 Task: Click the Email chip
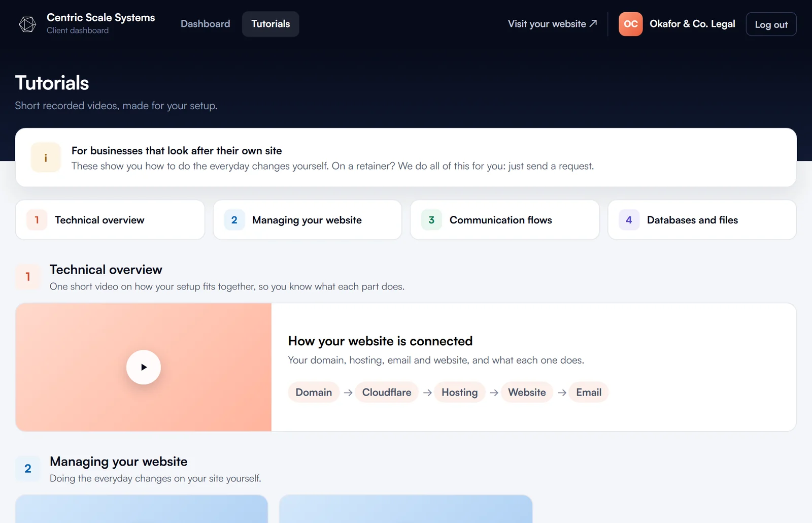click(589, 392)
